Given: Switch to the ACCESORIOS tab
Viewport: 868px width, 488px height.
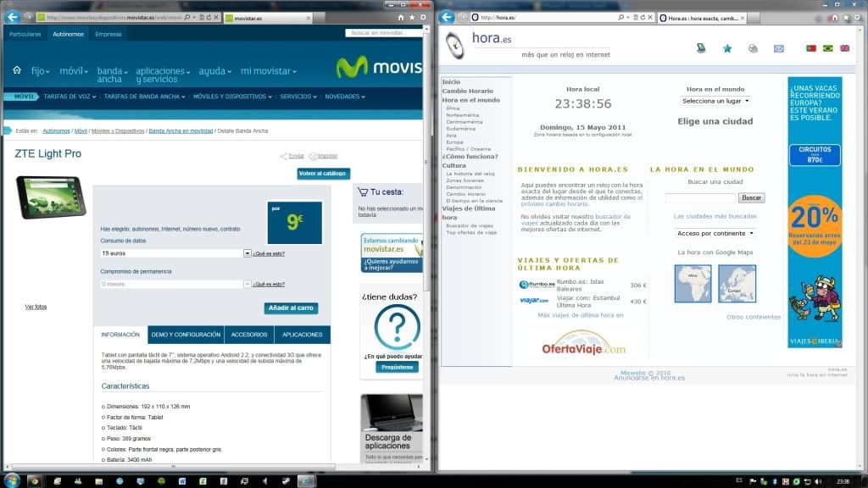Looking at the screenshot, I should click(249, 334).
